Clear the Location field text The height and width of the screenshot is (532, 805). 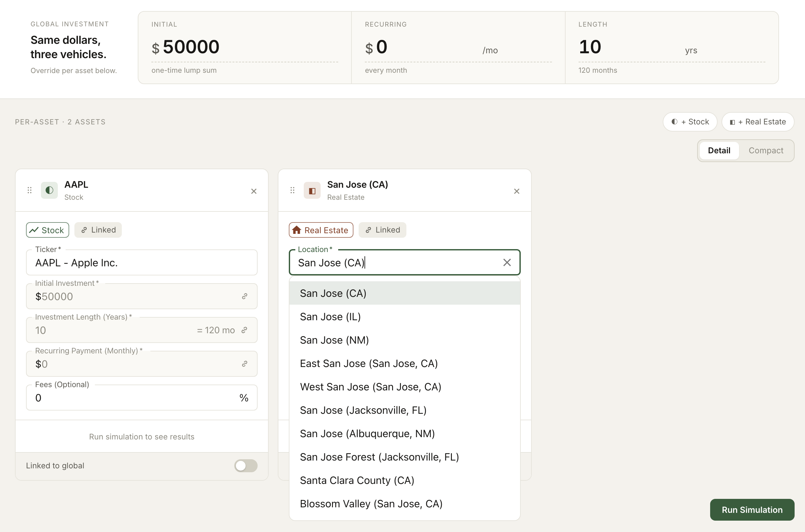(x=507, y=262)
